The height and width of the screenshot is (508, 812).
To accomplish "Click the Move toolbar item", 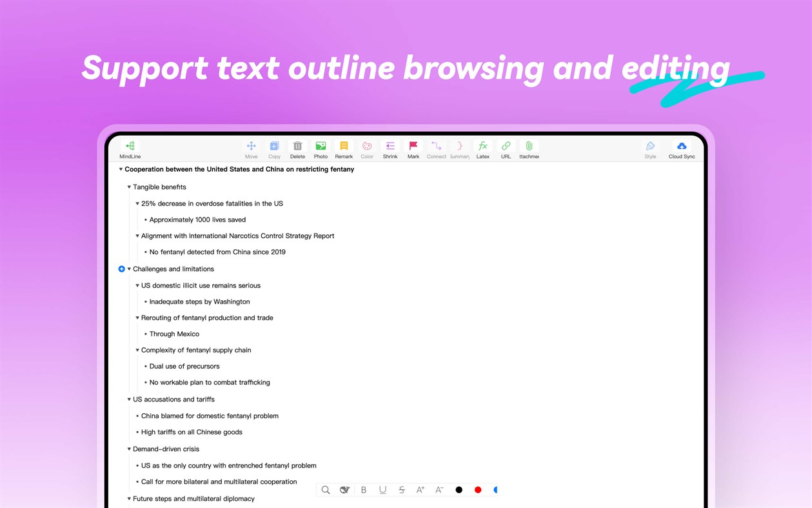I will click(x=252, y=147).
